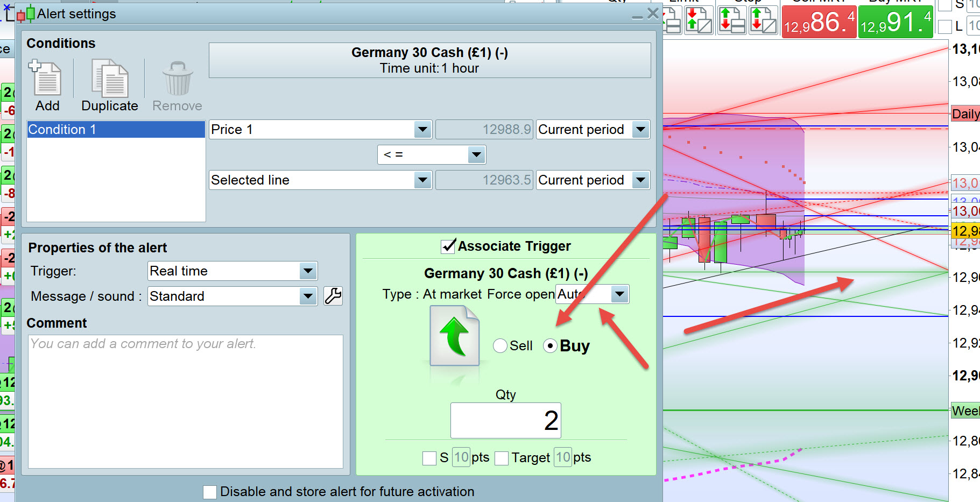
Task: Click the second Stop order icon in chart toolbar
Action: pyautogui.click(x=764, y=20)
